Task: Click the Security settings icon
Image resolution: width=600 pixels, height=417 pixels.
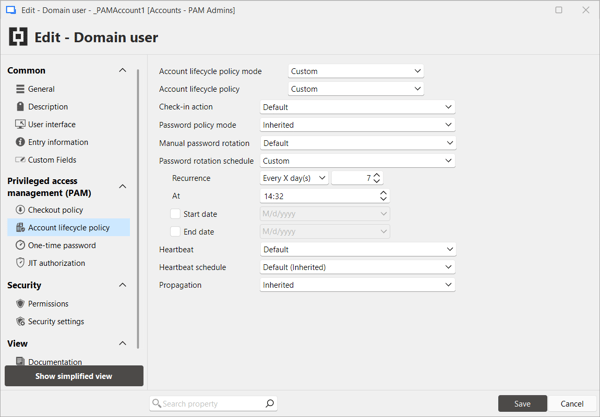Action: (x=20, y=321)
